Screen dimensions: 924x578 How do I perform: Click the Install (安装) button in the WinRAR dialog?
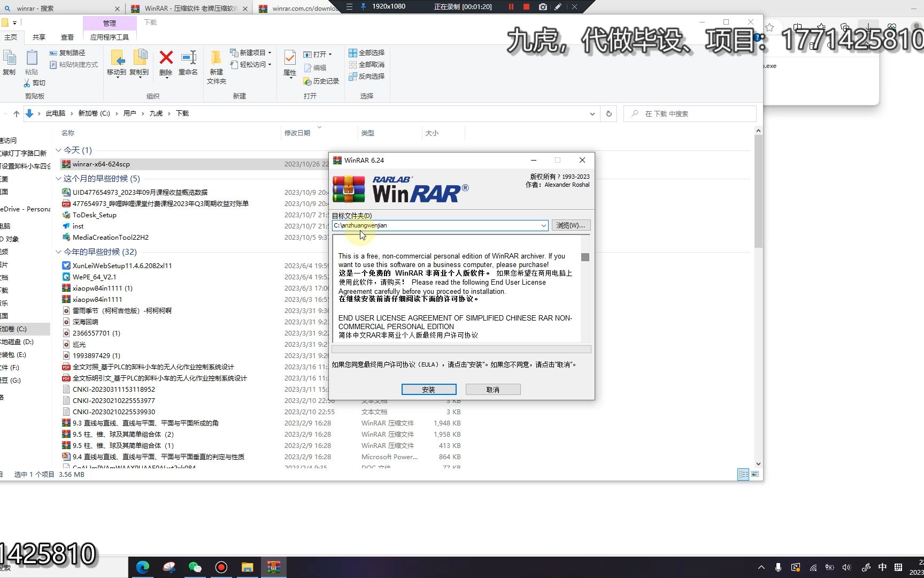pyautogui.click(x=429, y=390)
